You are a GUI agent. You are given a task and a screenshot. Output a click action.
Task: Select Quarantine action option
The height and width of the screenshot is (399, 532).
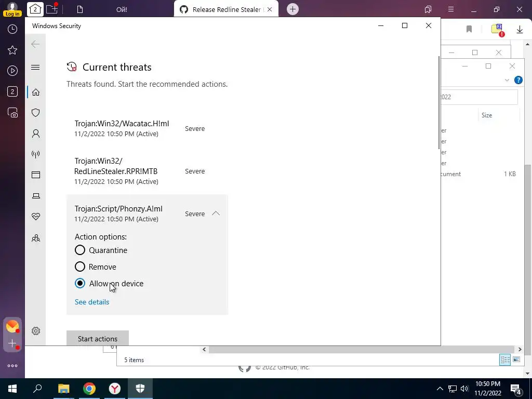coord(101,250)
